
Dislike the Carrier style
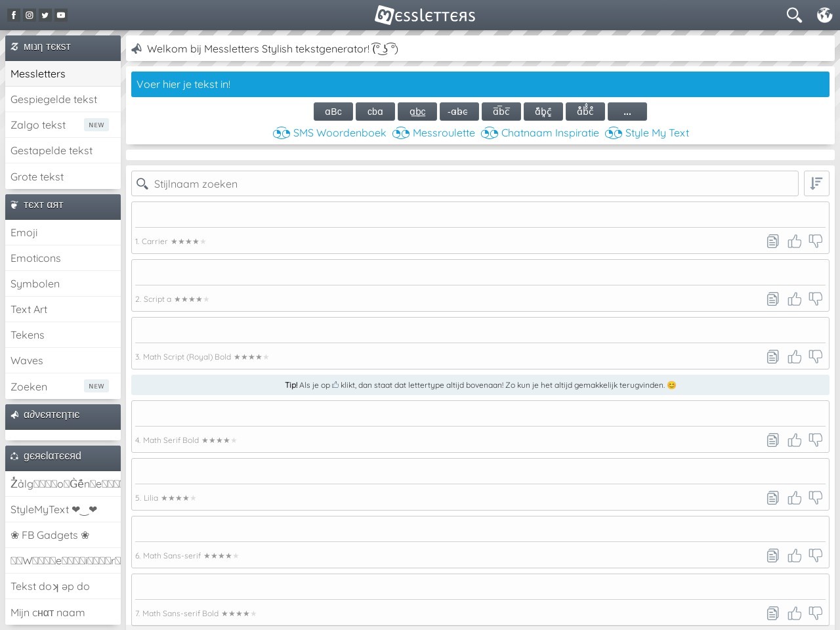tap(816, 241)
